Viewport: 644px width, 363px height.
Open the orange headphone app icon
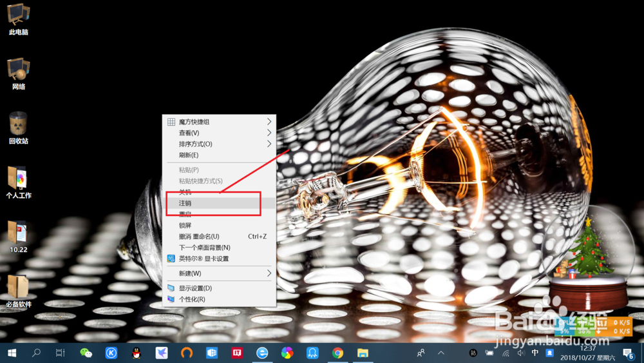[187, 353]
